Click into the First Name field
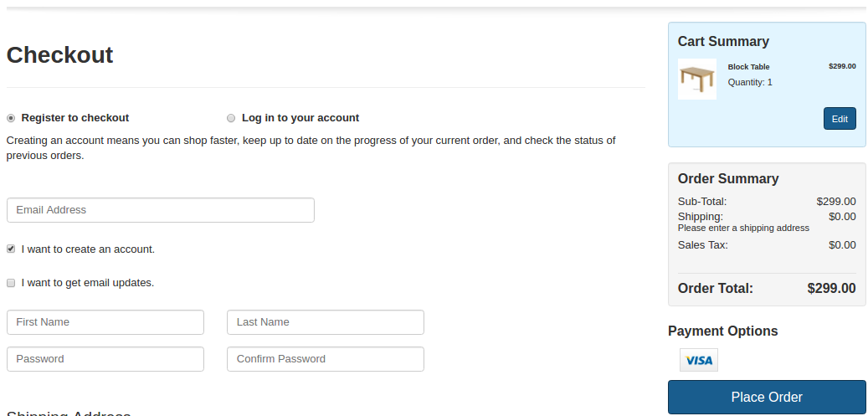Viewport: 868px width, 416px height. click(x=105, y=321)
